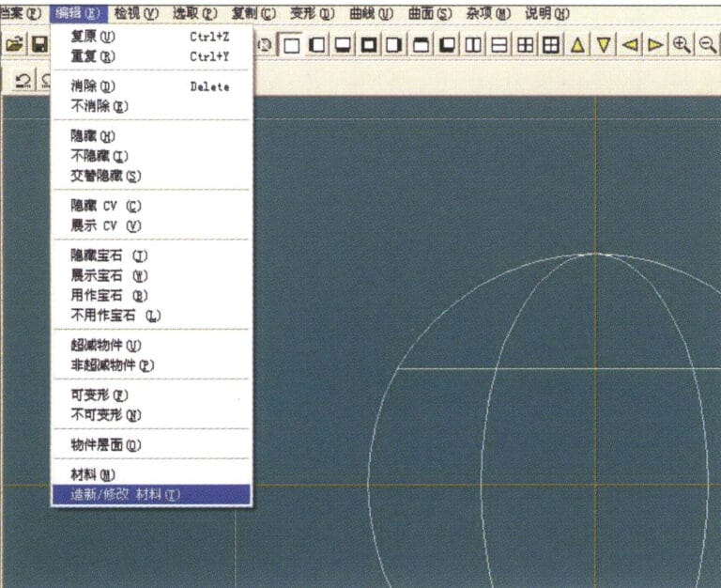Viewport: 721px width, 588px height.
Task: Select 展示宝石(W) menu item
Action: pyautogui.click(x=151, y=275)
